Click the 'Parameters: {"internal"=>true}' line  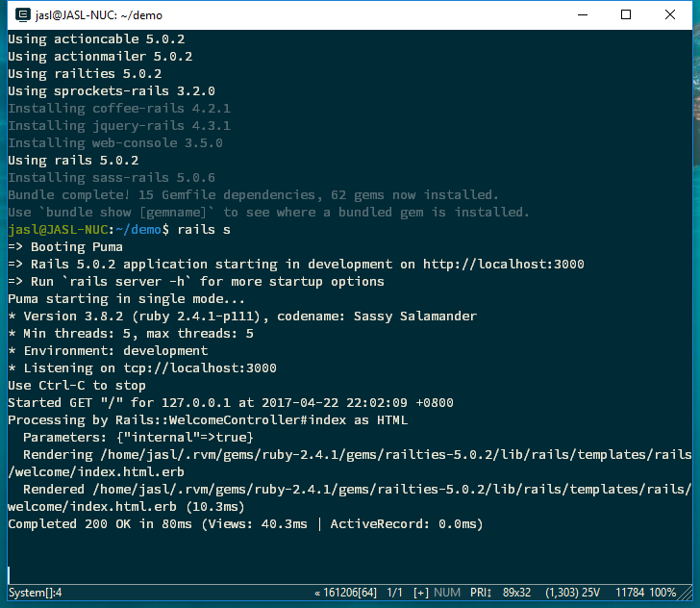tap(138, 438)
